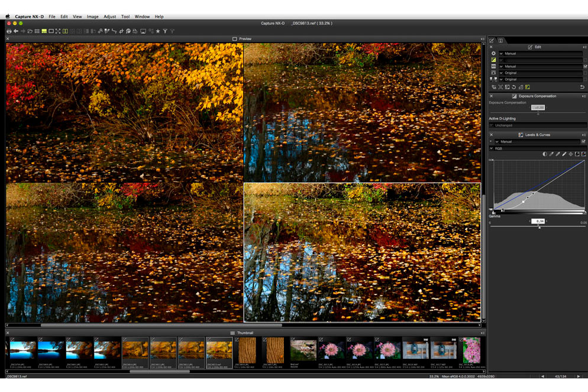This screenshot has height=392, width=588.
Task: Expand the RGB channel selector
Action: pos(492,148)
